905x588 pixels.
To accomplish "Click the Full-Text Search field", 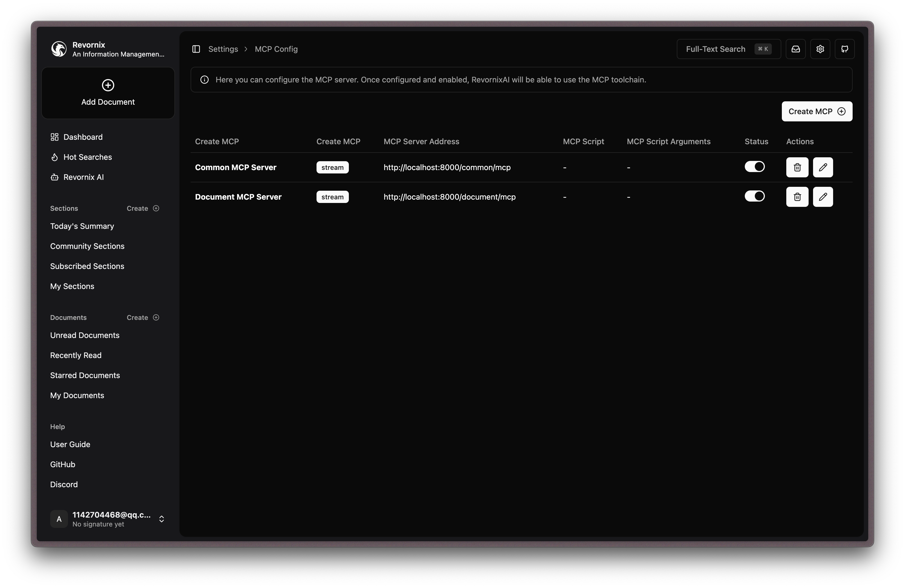I will click(x=729, y=49).
